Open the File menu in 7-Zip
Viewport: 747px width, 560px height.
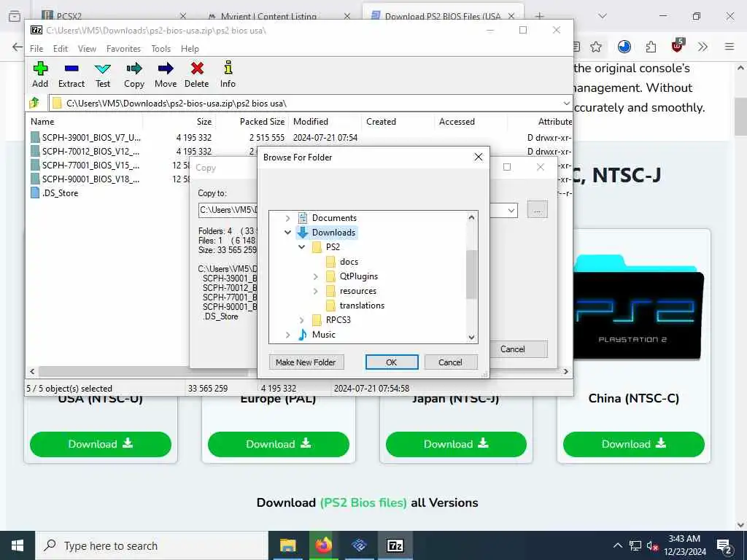click(x=36, y=49)
